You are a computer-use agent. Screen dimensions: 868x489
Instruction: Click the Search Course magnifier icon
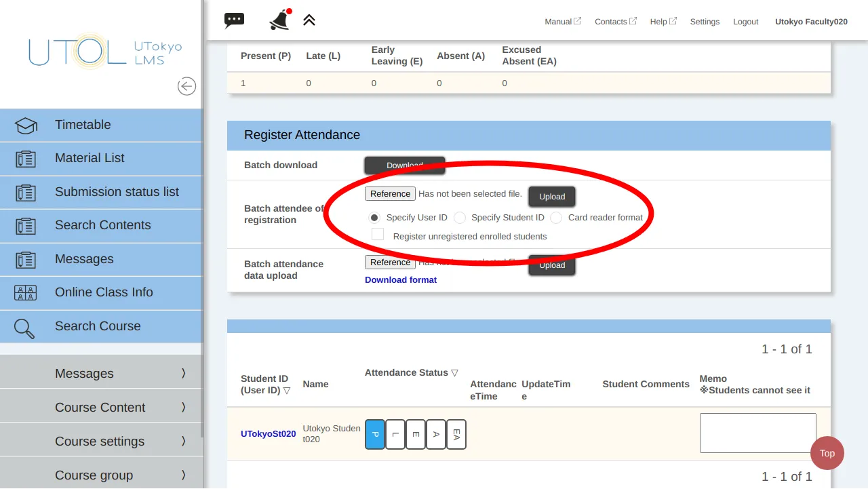(24, 328)
